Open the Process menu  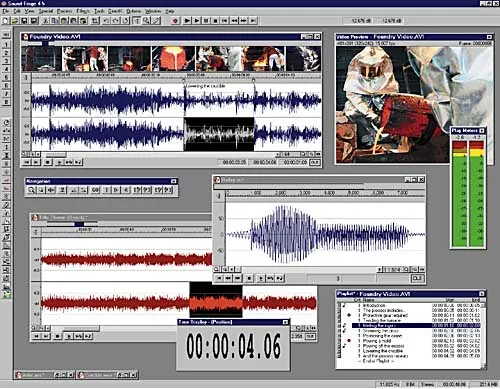(x=64, y=11)
